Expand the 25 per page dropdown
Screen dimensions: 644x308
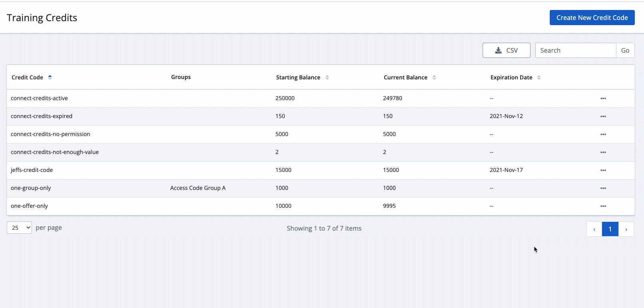click(x=19, y=228)
